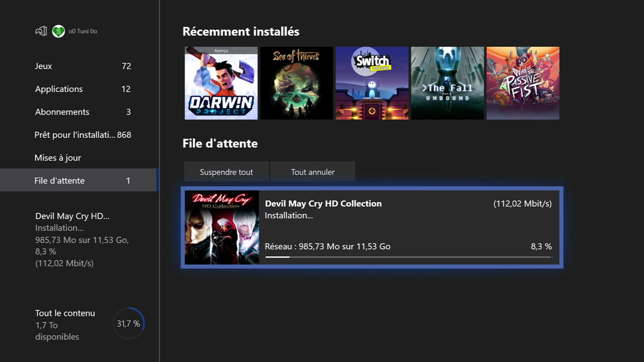Screen dimensions: 644x362
Task: Select File d'attente menu item
Action: pos(79,180)
